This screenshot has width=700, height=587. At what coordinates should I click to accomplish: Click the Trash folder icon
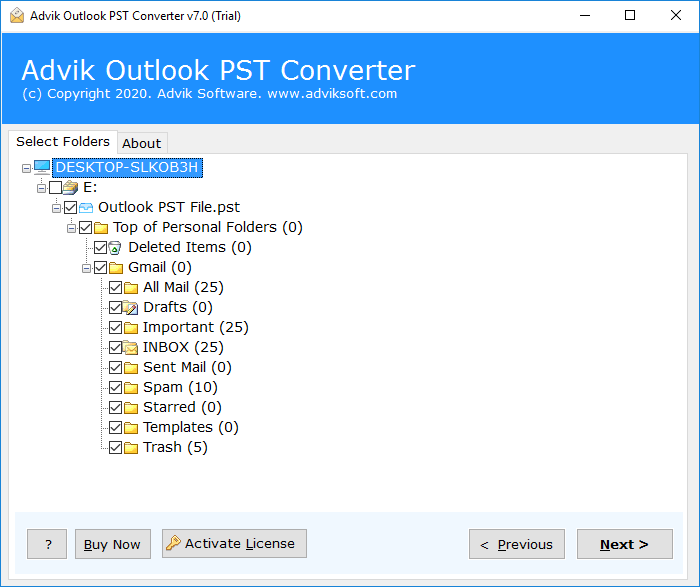[x=131, y=448]
